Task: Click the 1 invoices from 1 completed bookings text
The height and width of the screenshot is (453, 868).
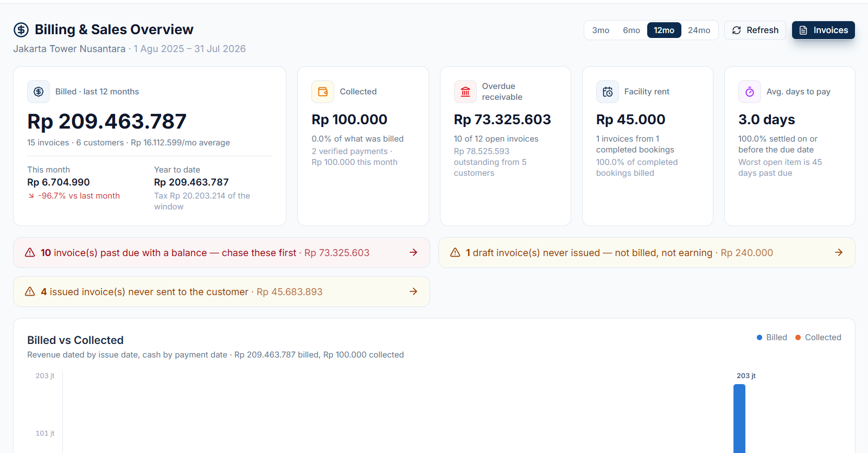Action: [635, 144]
